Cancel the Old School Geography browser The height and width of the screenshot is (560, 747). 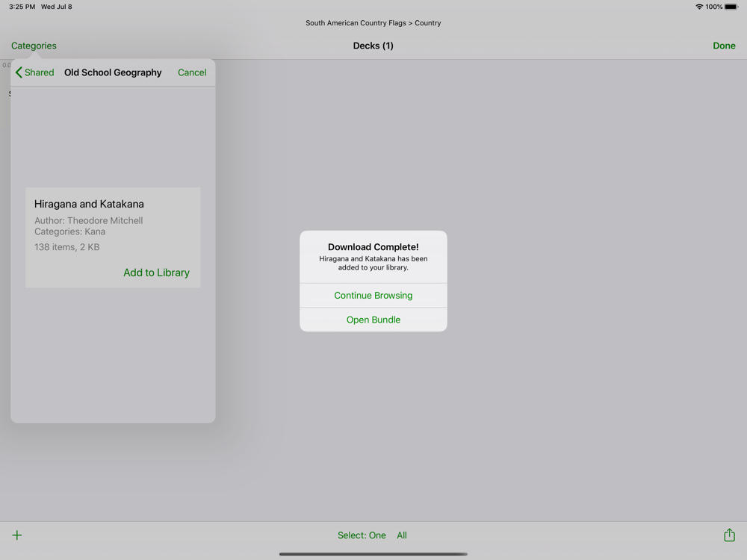pos(192,72)
